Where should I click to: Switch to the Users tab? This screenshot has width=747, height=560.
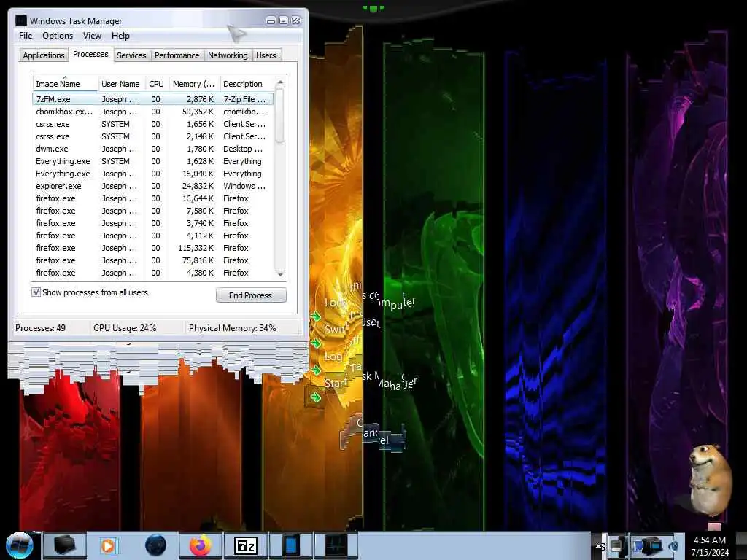[266, 55]
